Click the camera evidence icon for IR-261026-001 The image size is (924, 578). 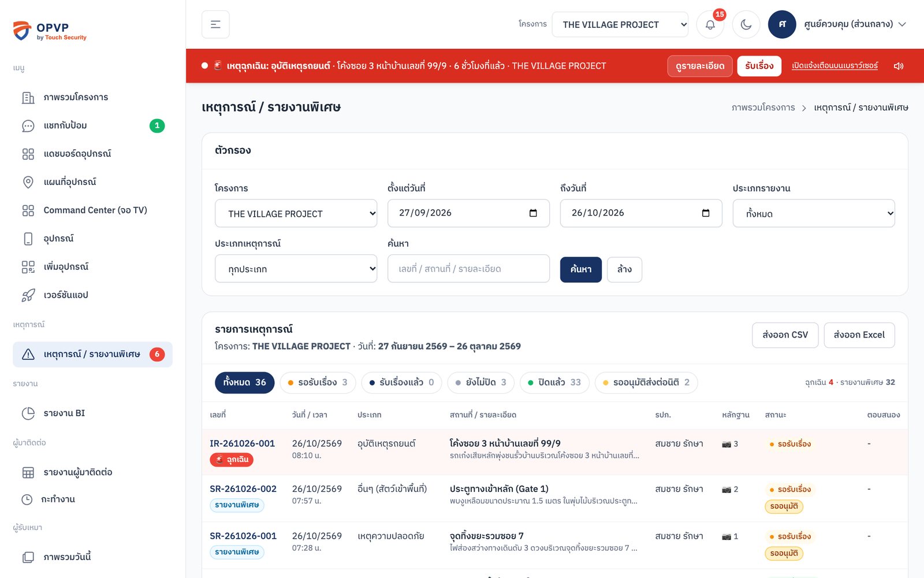pos(726,444)
